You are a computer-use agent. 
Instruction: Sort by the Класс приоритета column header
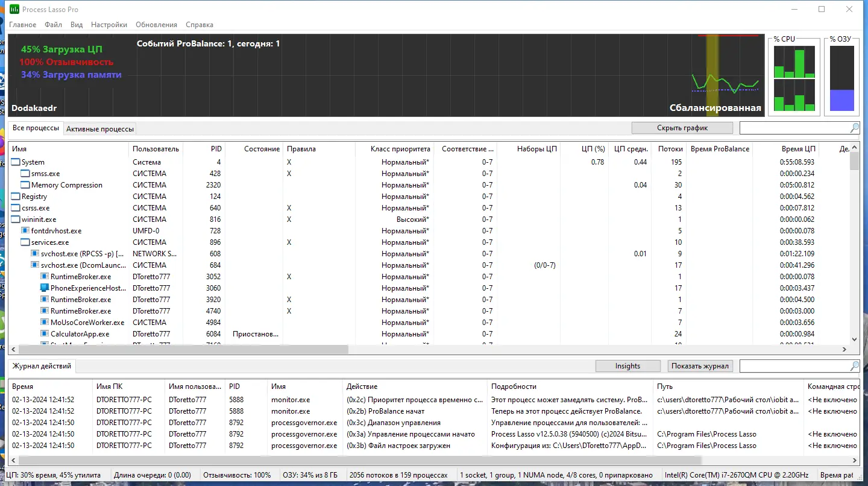tap(395, 149)
